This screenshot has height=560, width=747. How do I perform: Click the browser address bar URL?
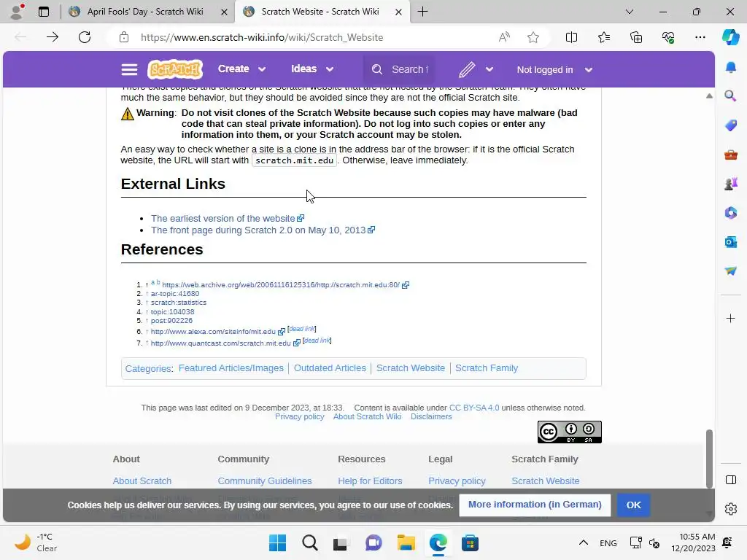(262, 37)
